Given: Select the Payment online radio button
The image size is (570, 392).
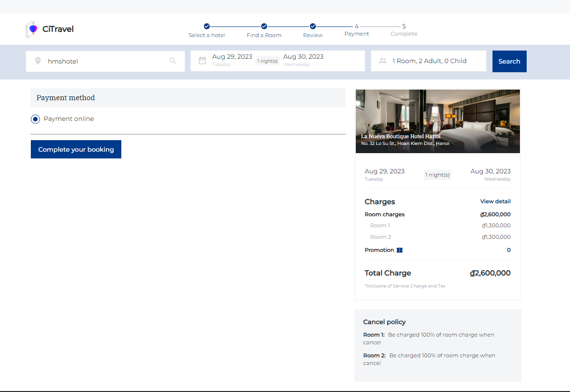Looking at the screenshot, I should 35,119.
